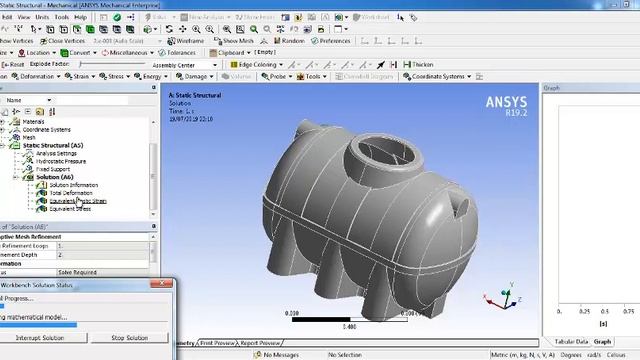Open the Strain results dropdown

(x=80, y=76)
